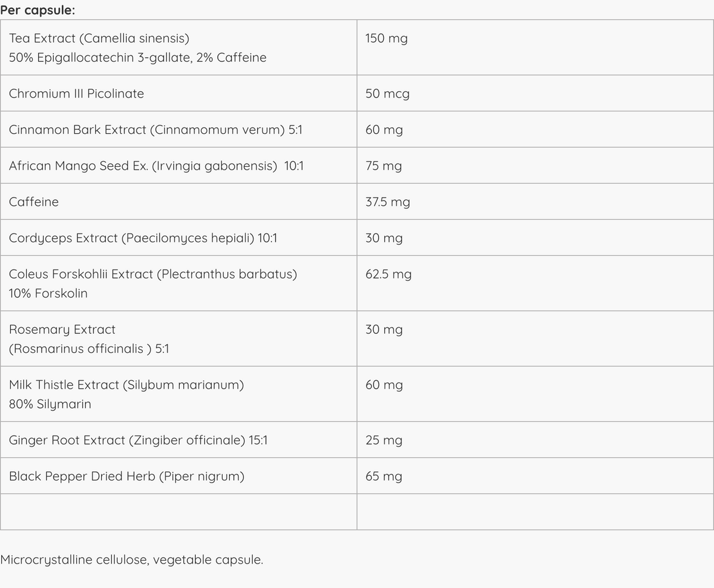Screen dimensions: 714x588
Task: Select the 50 mcg amount
Action: coord(387,94)
